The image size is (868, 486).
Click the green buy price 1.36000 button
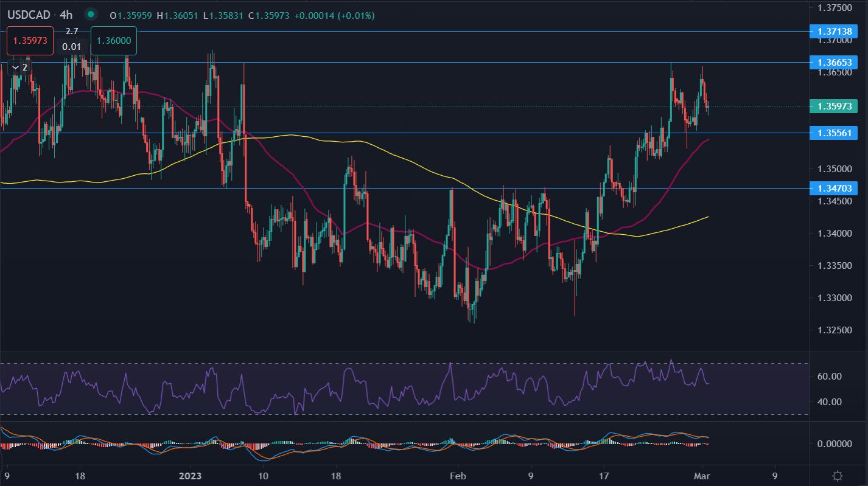pos(114,42)
